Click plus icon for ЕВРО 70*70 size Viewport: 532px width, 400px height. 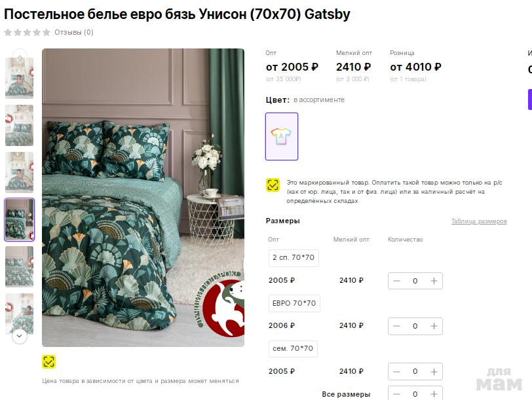point(434,326)
